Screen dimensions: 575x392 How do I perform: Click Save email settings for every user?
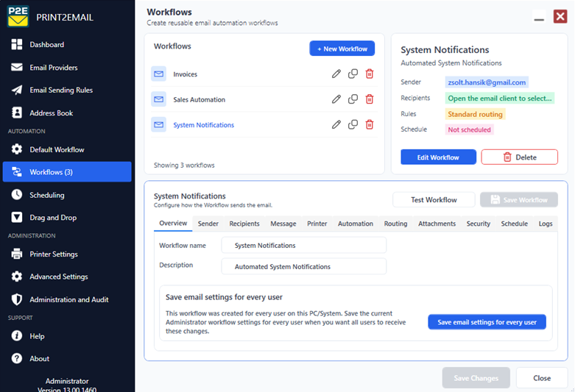(487, 322)
